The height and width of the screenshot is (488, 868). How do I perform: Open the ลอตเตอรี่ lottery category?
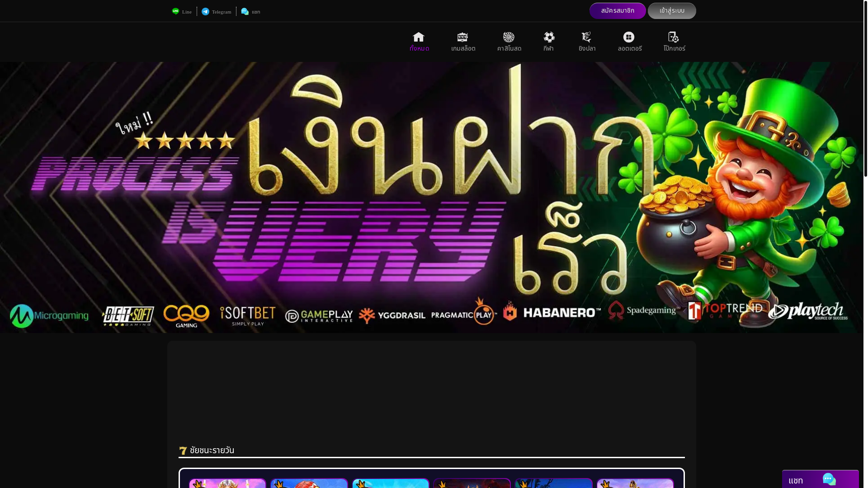click(629, 42)
